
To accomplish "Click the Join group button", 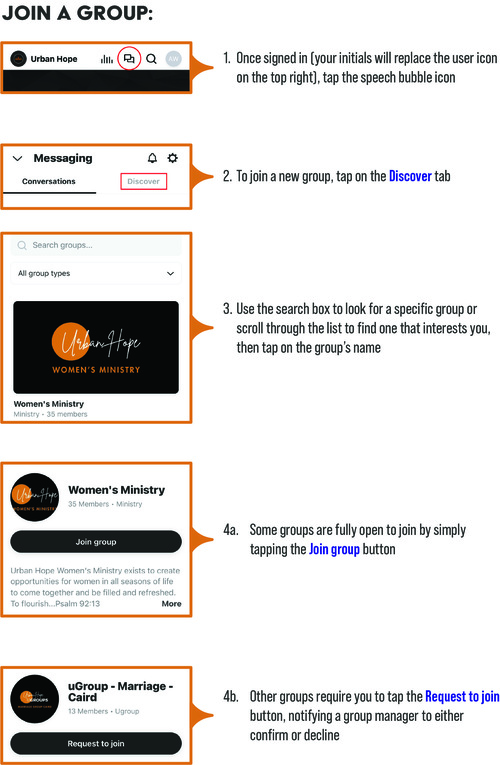I will (x=96, y=542).
